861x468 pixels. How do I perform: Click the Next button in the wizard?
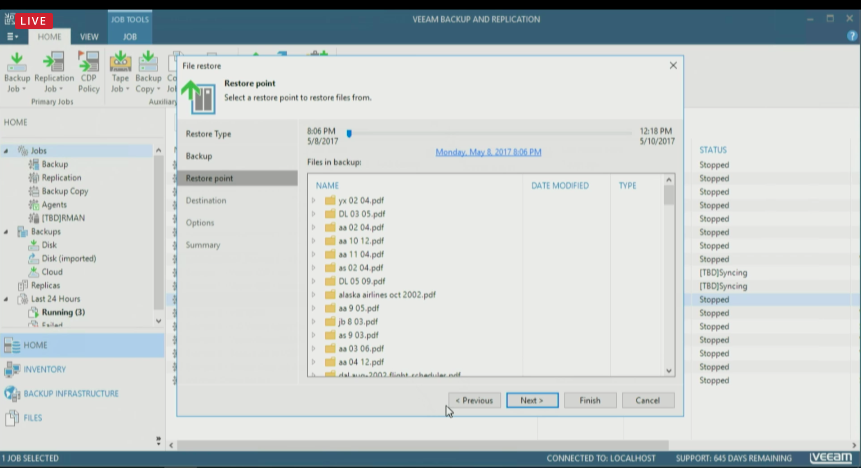(x=531, y=400)
